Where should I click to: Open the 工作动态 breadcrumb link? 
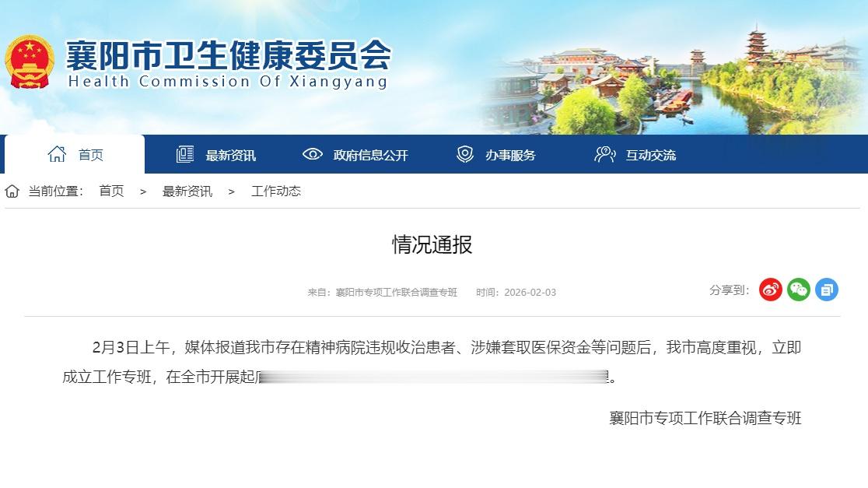[x=276, y=191]
